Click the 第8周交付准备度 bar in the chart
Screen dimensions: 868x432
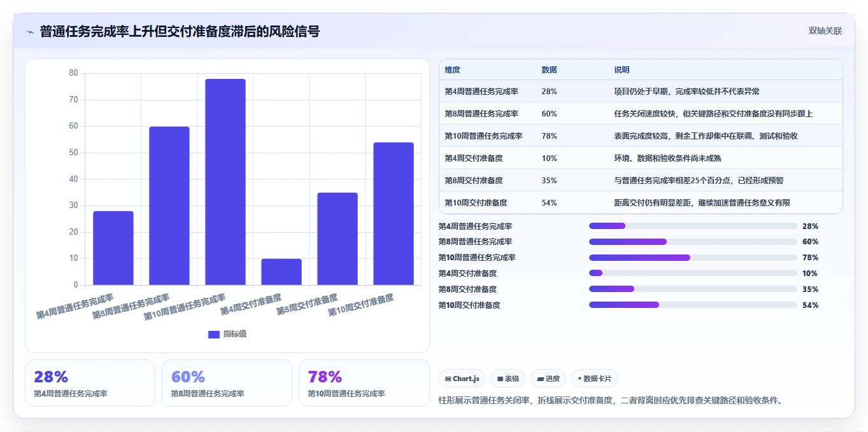pyautogui.click(x=338, y=239)
